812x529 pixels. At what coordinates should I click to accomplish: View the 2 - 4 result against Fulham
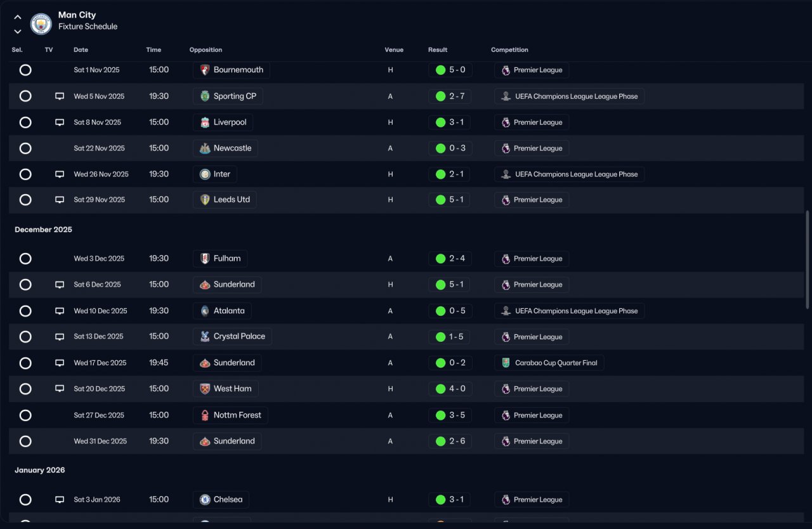(x=450, y=259)
